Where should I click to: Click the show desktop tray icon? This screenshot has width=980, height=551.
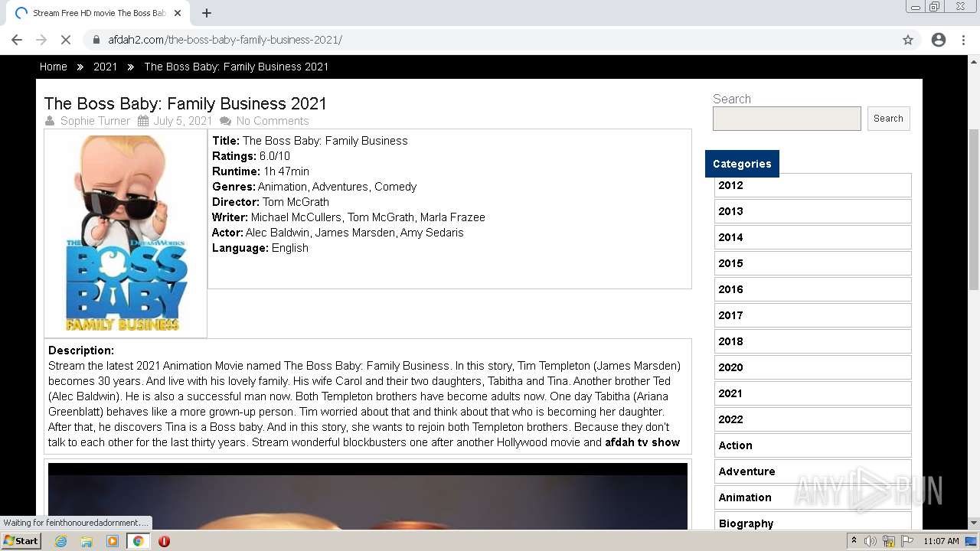pos(971,541)
